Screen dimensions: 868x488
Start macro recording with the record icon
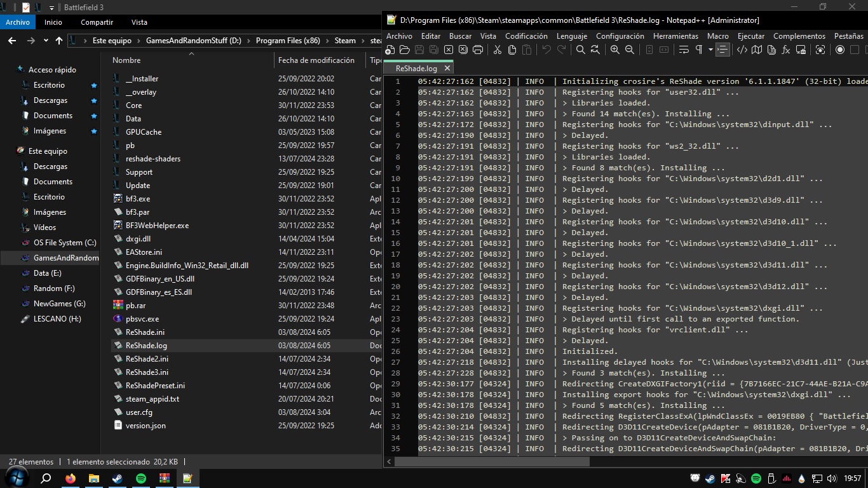click(840, 50)
